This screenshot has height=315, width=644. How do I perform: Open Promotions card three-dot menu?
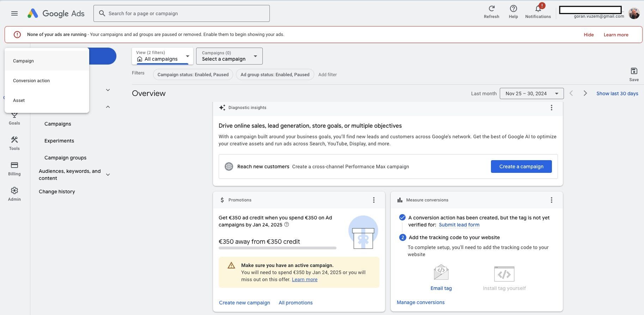tap(374, 200)
